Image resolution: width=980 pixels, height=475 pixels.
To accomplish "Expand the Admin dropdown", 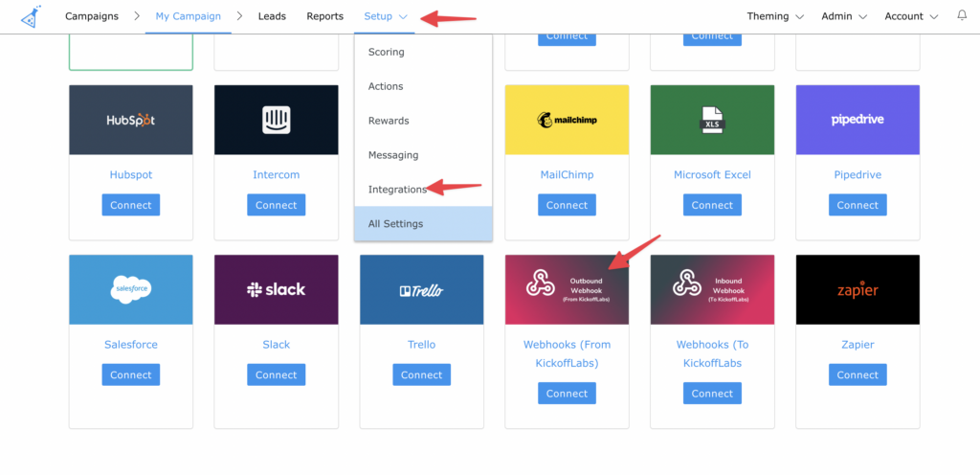I will [x=844, y=16].
